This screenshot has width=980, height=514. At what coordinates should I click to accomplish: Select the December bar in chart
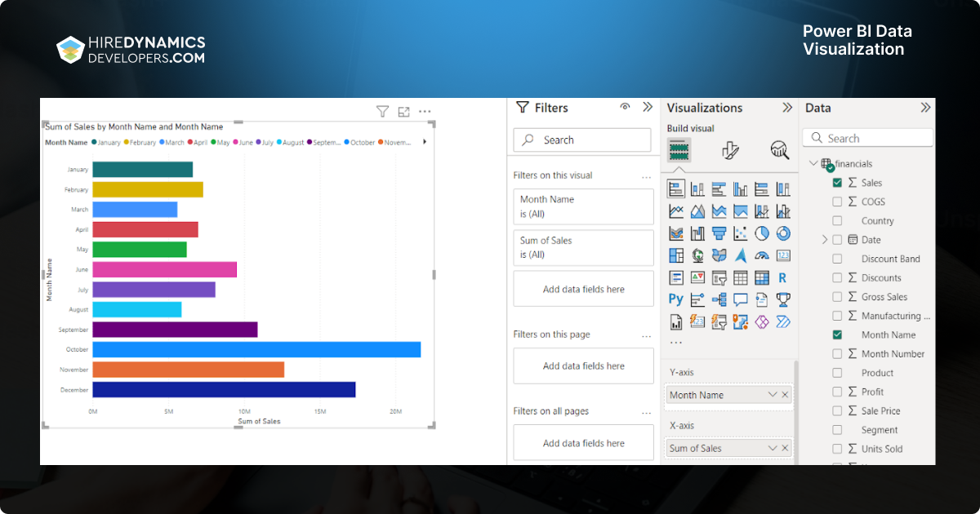click(x=224, y=390)
